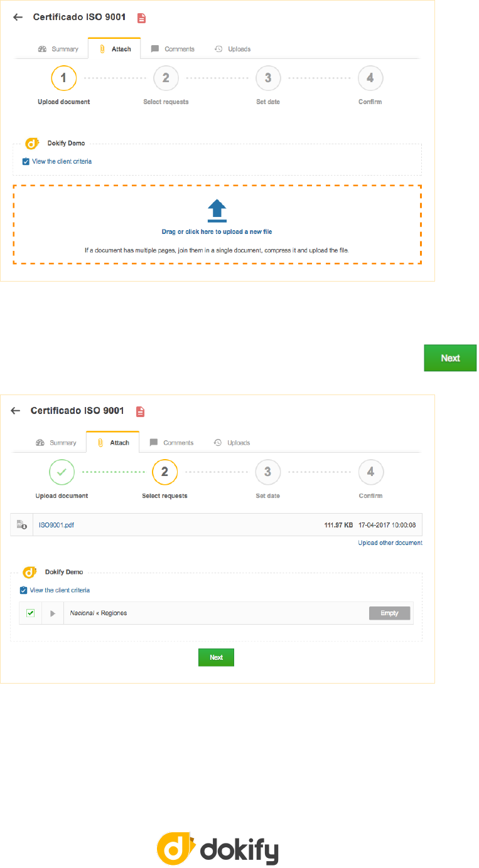The height and width of the screenshot is (868, 479).
Task: Click the blue upload arrow icon
Action: pos(217,211)
